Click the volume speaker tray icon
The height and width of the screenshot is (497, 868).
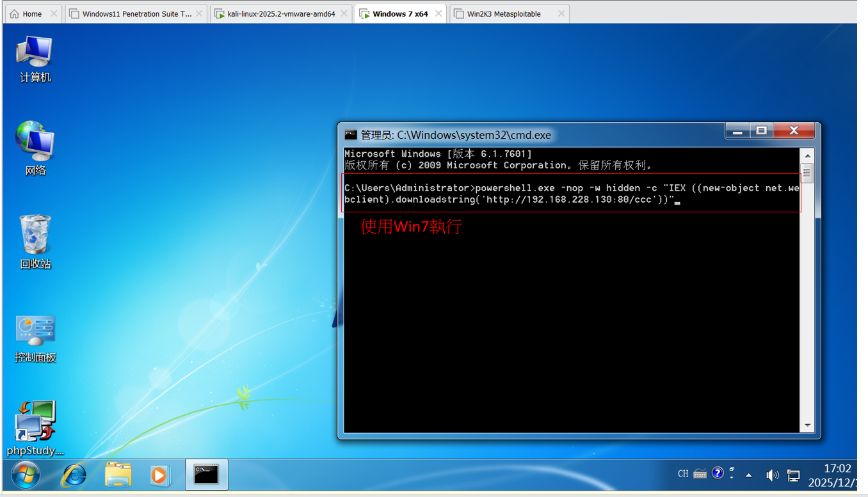click(x=773, y=475)
